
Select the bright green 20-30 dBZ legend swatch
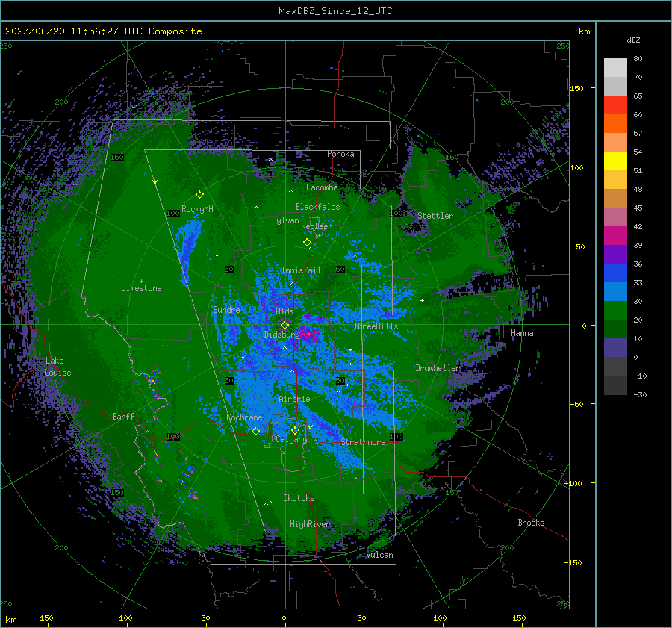(615, 311)
